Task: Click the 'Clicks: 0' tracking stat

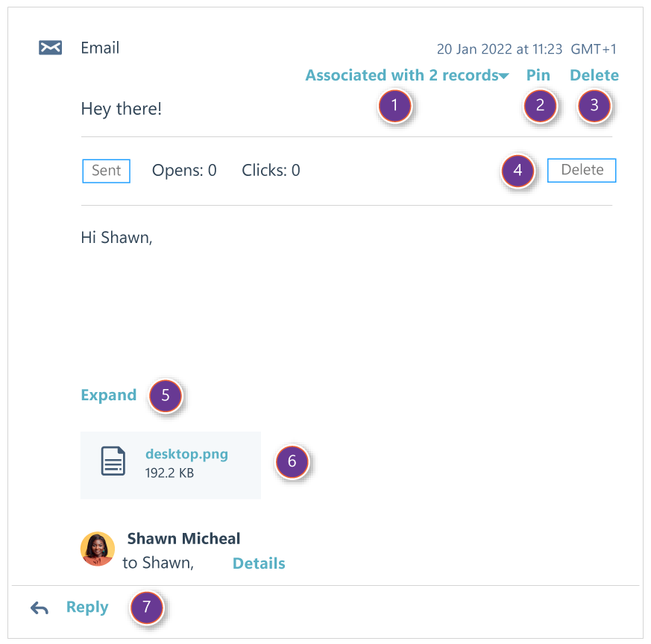Action: click(x=271, y=171)
